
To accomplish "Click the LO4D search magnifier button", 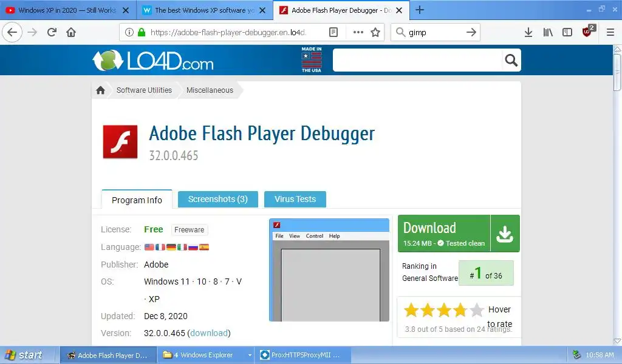I will pos(511,60).
